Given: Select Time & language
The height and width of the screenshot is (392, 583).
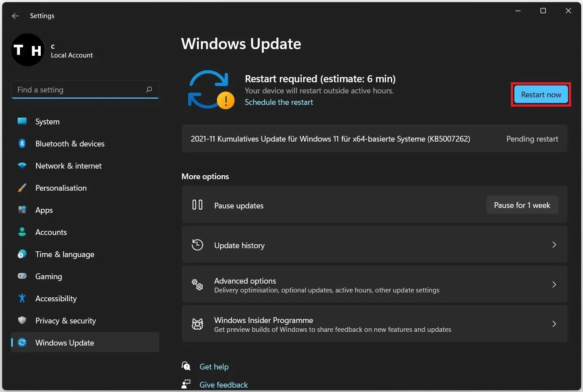Looking at the screenshot, I should pos(85,254).
